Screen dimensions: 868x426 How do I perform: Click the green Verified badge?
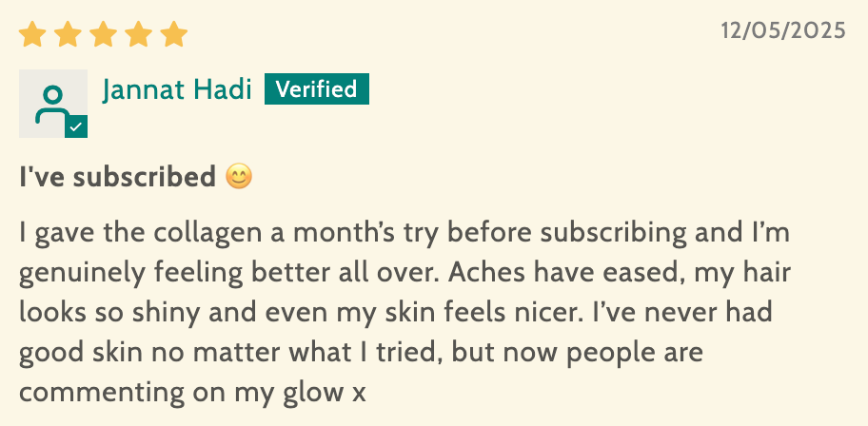point(316,89)
